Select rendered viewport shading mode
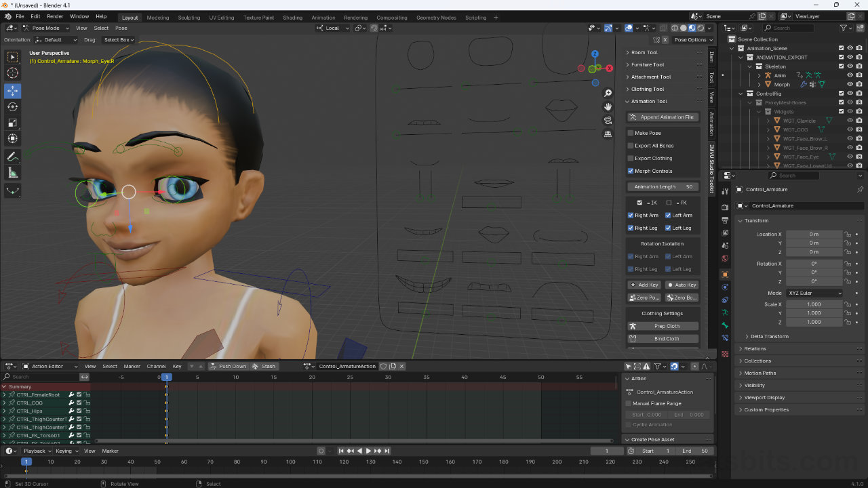This screenshot has width=868, height=488. click(701, 28)
